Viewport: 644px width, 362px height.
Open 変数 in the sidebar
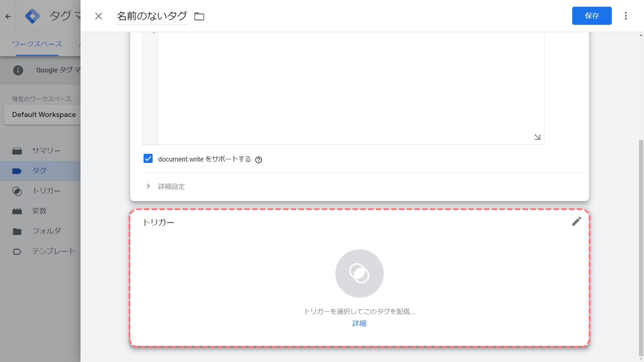[40, 211]
